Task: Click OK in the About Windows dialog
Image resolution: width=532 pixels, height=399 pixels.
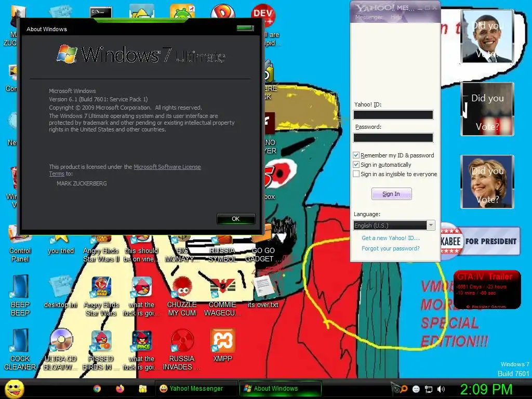Action: pyautogui.click(x=236, y=219)
